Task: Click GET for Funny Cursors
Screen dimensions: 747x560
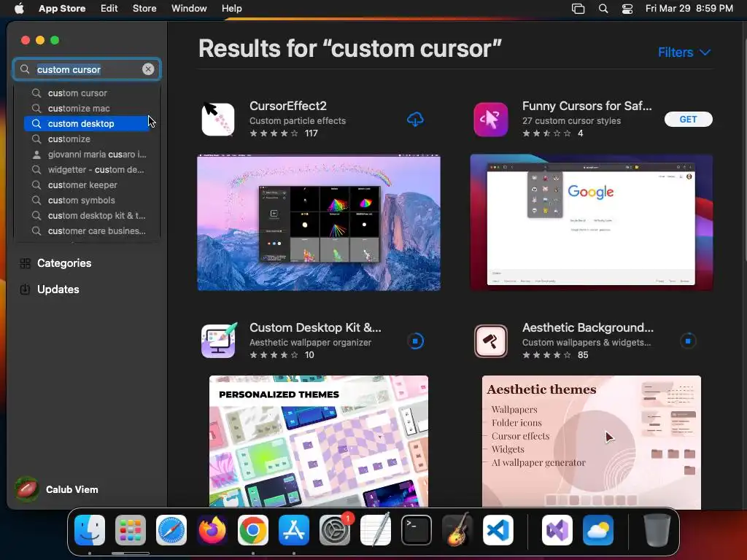Action: (x=688, y=119)
